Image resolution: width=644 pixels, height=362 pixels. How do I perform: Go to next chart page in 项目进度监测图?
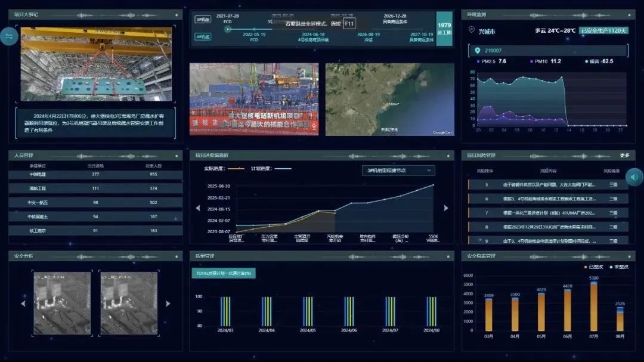point(445,208)
